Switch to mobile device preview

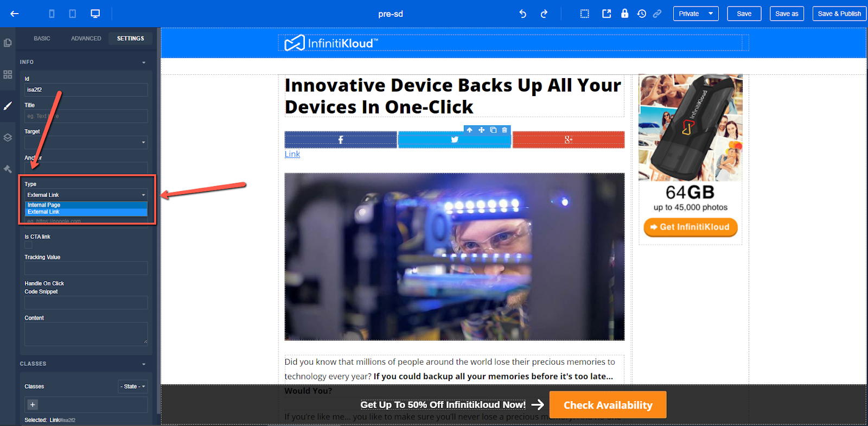click(52, 14)
